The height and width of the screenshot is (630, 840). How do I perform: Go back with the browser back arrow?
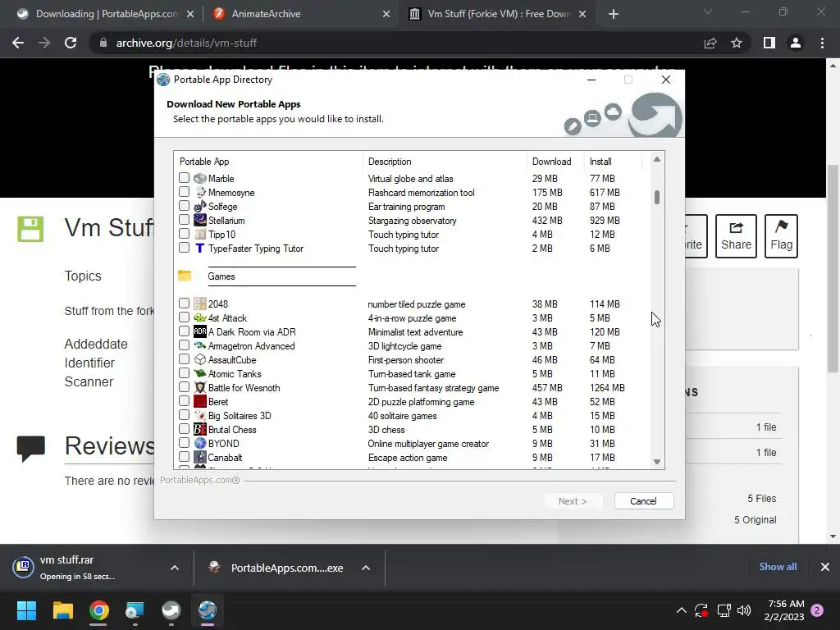tap(18, 43)
